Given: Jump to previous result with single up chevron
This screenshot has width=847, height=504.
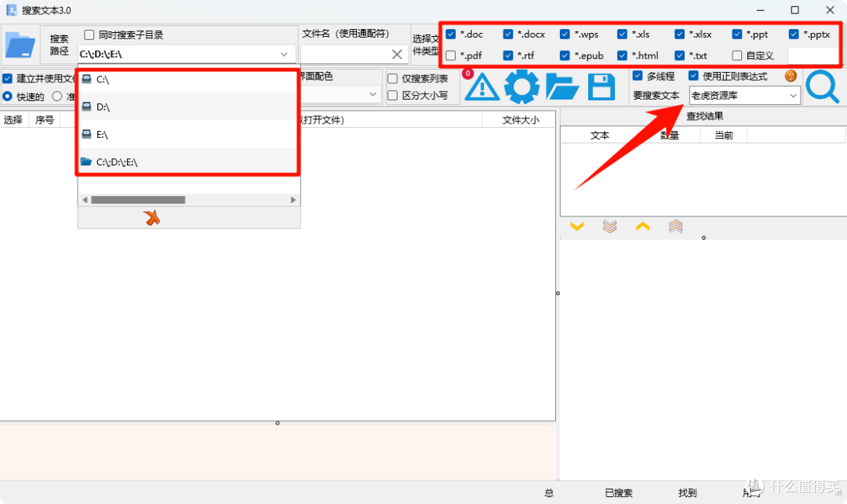Looking at the screenshot, I should pyautogui.click(x=643, y=227).
